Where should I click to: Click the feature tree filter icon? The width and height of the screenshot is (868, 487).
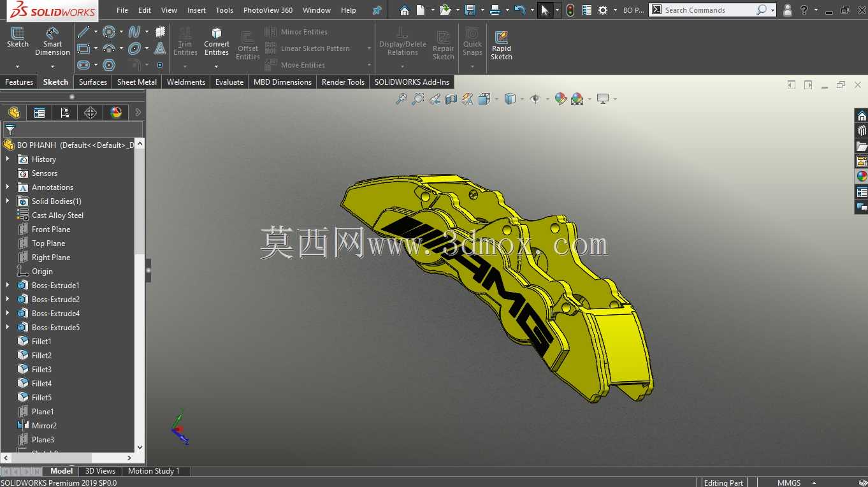click(x=10, y=129)
